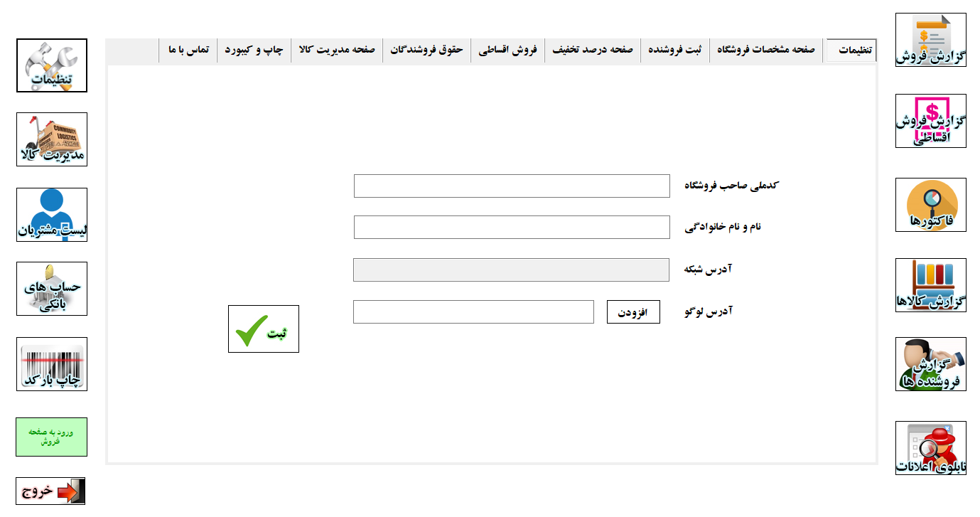Switch to 'تماس با ما' tab
Viewport: 980px width, 517px height.
pos(188,50)
